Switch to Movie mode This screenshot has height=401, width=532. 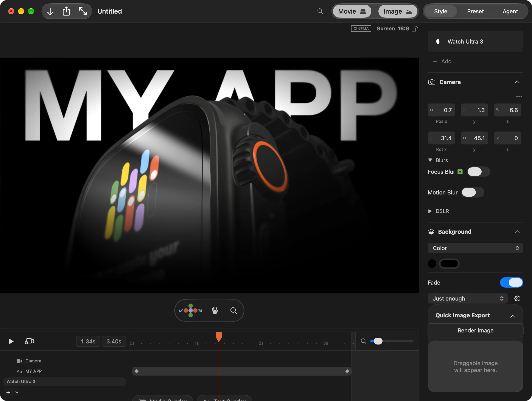point(352,11)
